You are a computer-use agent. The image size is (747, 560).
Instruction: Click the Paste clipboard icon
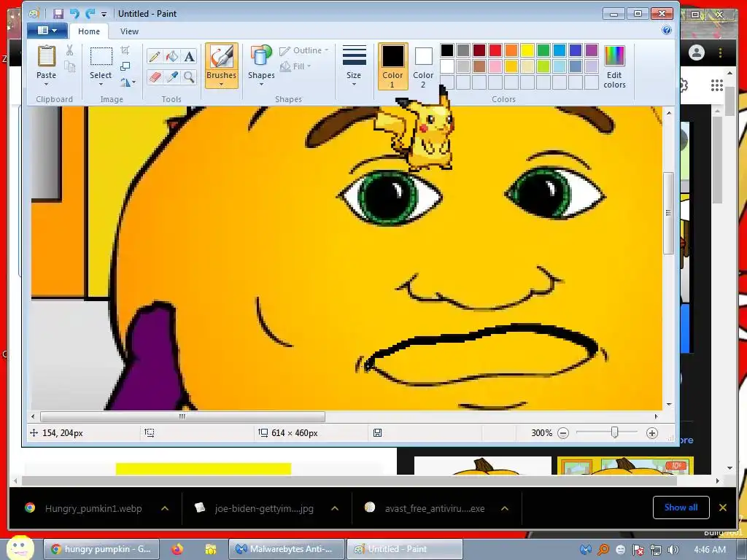46,56
